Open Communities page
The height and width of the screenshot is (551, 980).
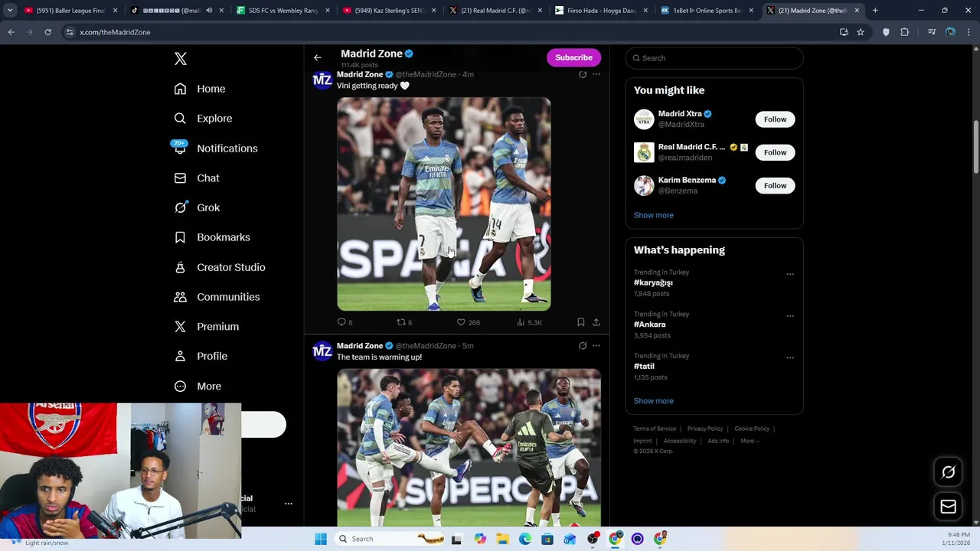coord(216,297)
